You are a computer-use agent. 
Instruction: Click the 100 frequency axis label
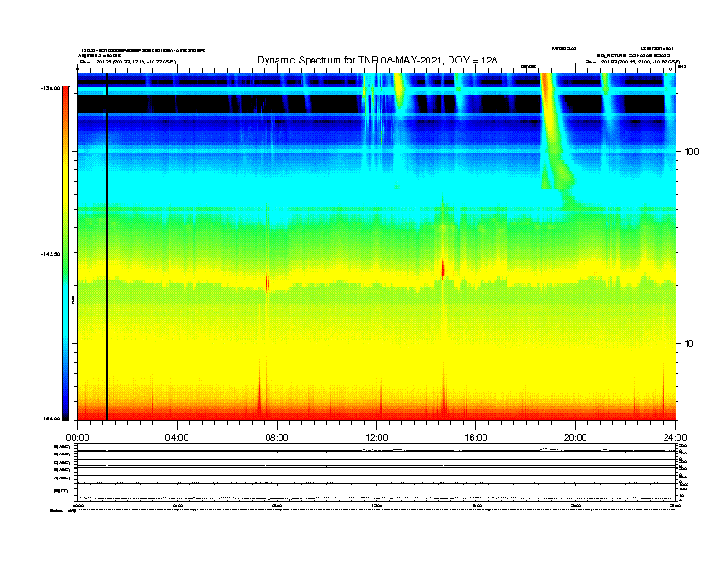[x=691, y=152]
